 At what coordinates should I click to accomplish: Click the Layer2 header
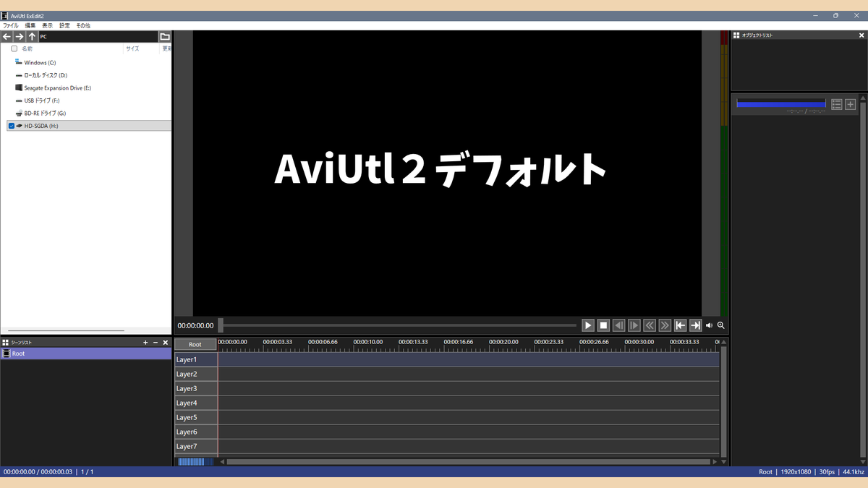(196, 374)
